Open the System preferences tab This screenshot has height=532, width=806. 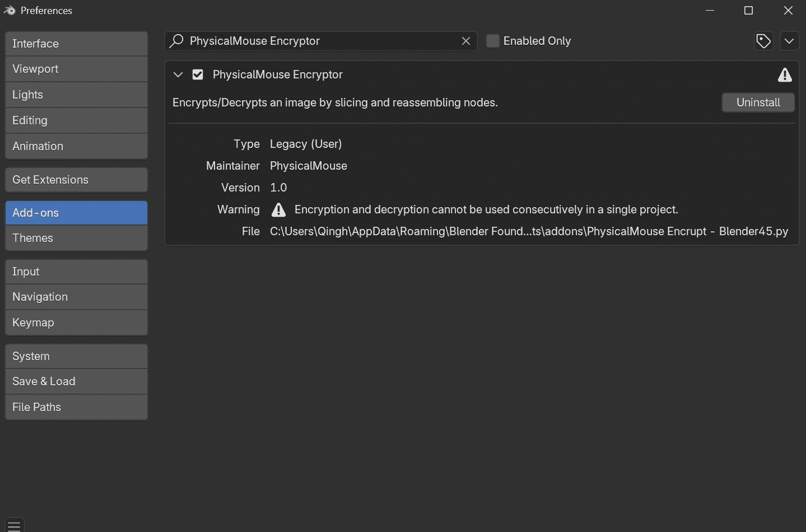(76, 356)
